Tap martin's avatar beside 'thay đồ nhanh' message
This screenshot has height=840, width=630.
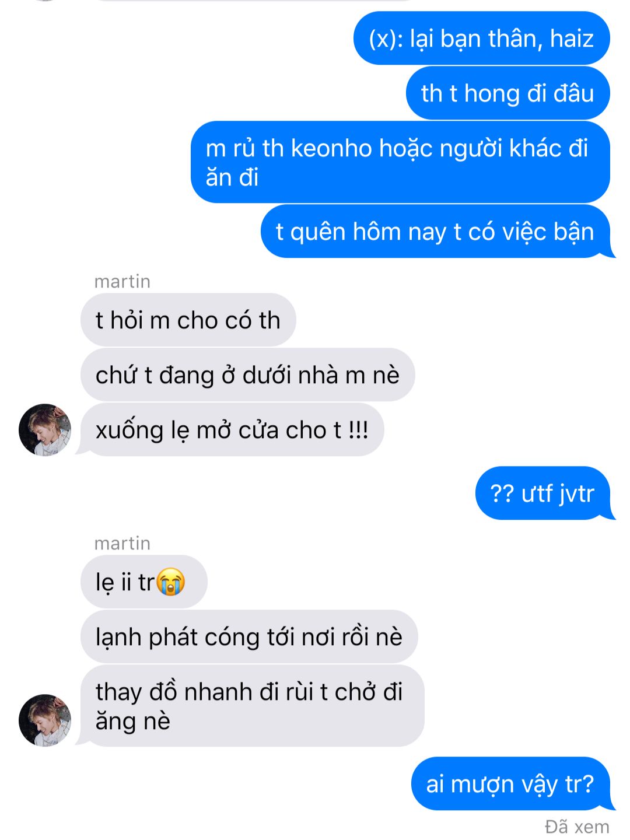(x=45, y=720)
